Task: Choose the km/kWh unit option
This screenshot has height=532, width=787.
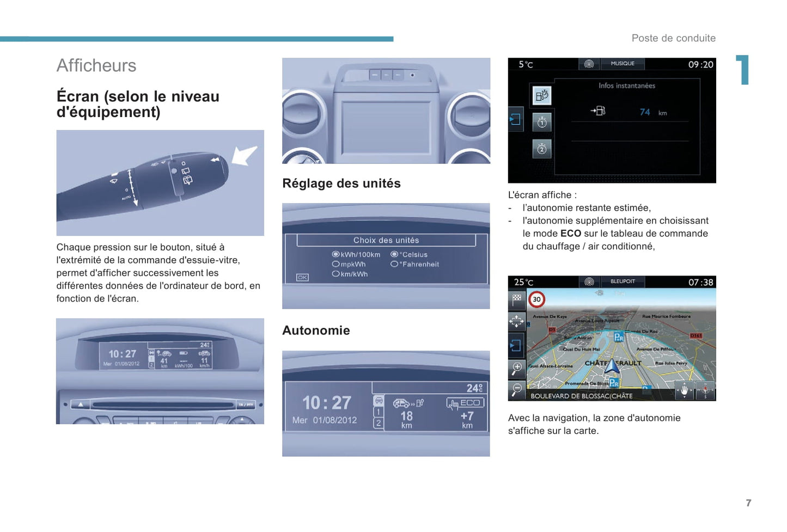Action: tap(336, 274)
